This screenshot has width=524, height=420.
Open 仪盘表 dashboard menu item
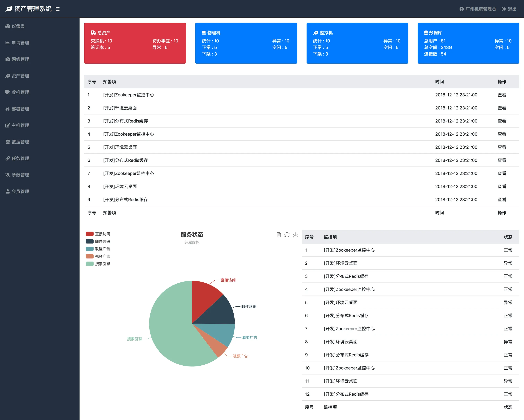pyautogui.click(x=18, y=26)
